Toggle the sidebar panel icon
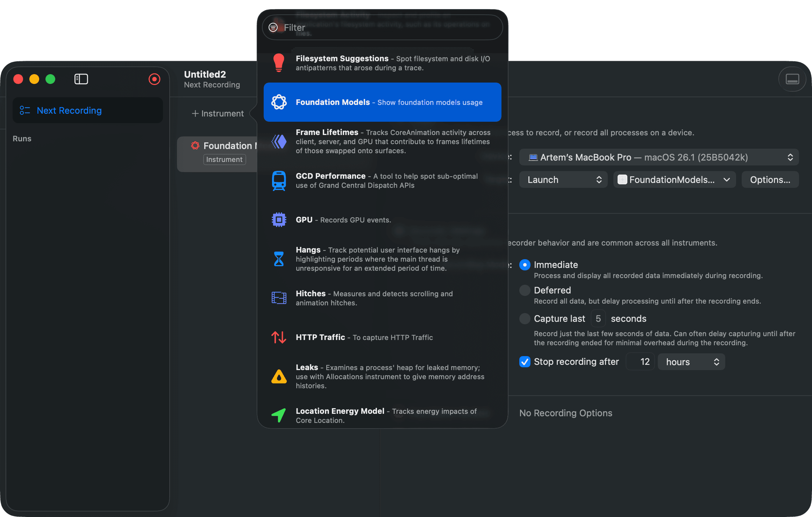 point(81,79)
